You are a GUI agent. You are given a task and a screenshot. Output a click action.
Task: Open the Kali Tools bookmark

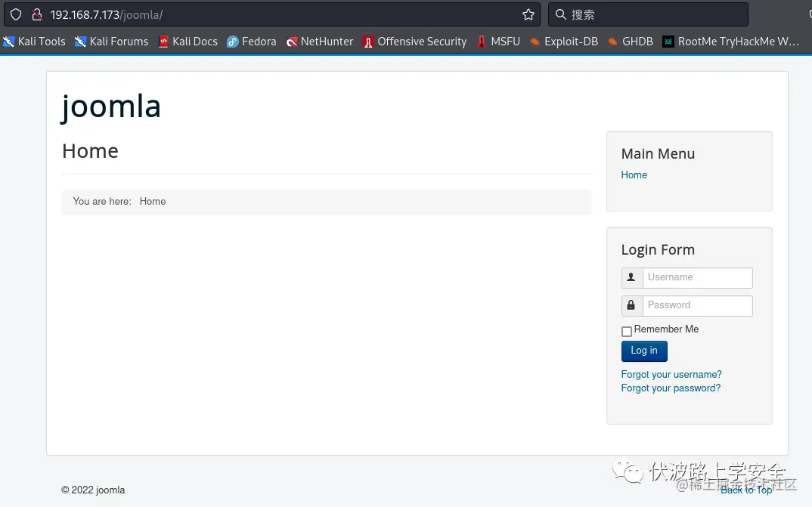pos(34,42)
